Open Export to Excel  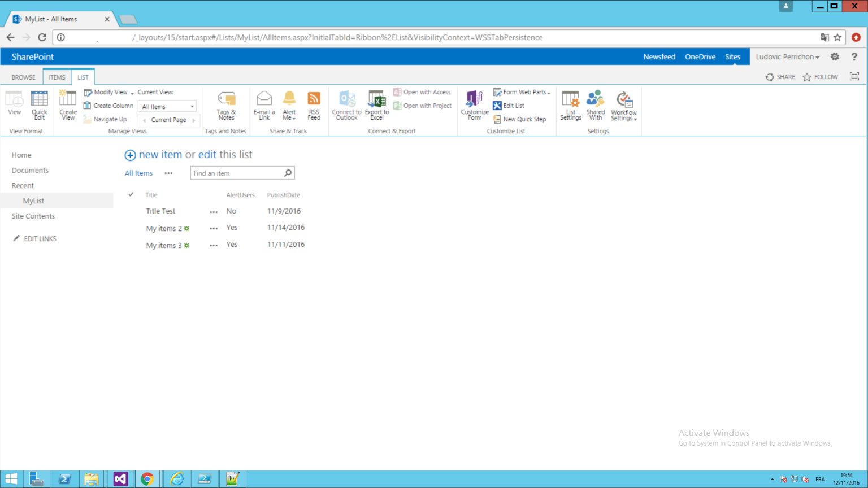[x=377, y=105]
